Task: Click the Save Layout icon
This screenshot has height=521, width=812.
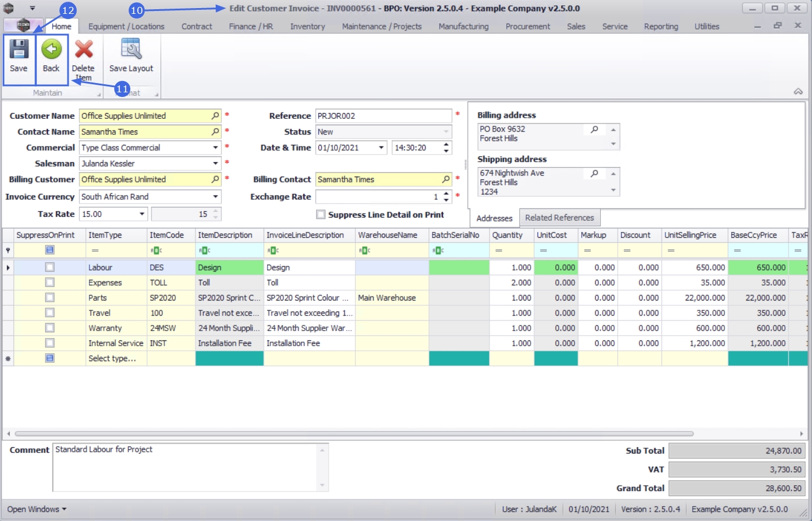Action: 131,50
